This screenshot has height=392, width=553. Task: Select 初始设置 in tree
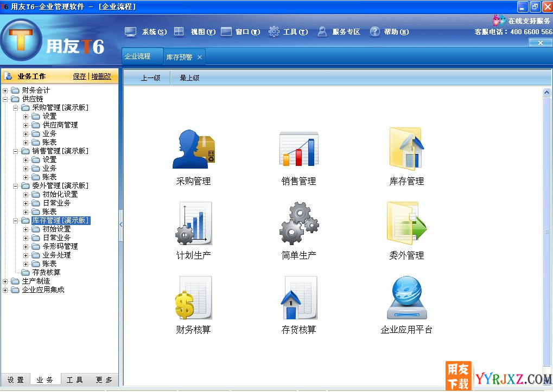coord(56,229)
